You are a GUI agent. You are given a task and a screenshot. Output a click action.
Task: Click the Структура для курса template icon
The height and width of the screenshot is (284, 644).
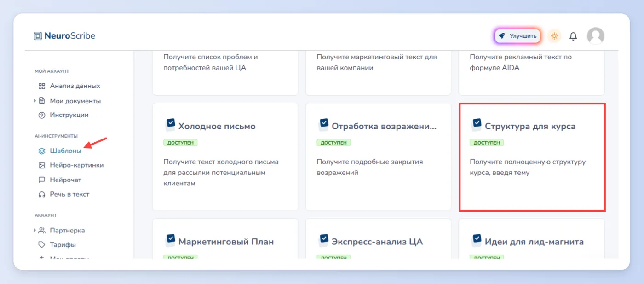tap(477, 124)
